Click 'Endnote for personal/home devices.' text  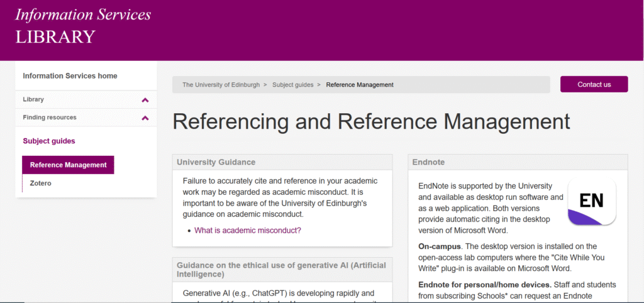coord(485,285)
